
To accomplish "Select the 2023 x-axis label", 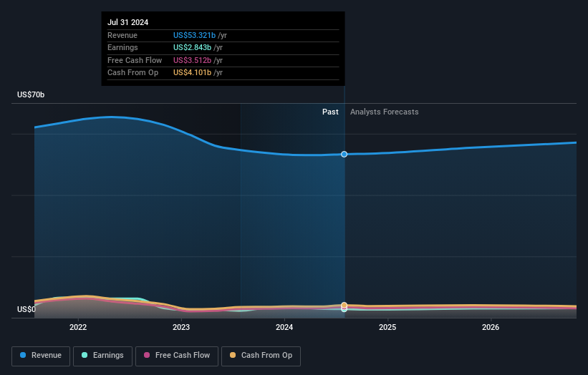I will coord(181,327).
